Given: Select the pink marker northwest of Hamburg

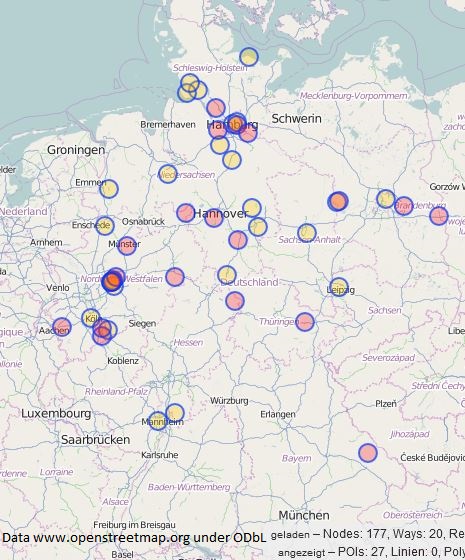Looking at the screenshot, I should 216,108.
